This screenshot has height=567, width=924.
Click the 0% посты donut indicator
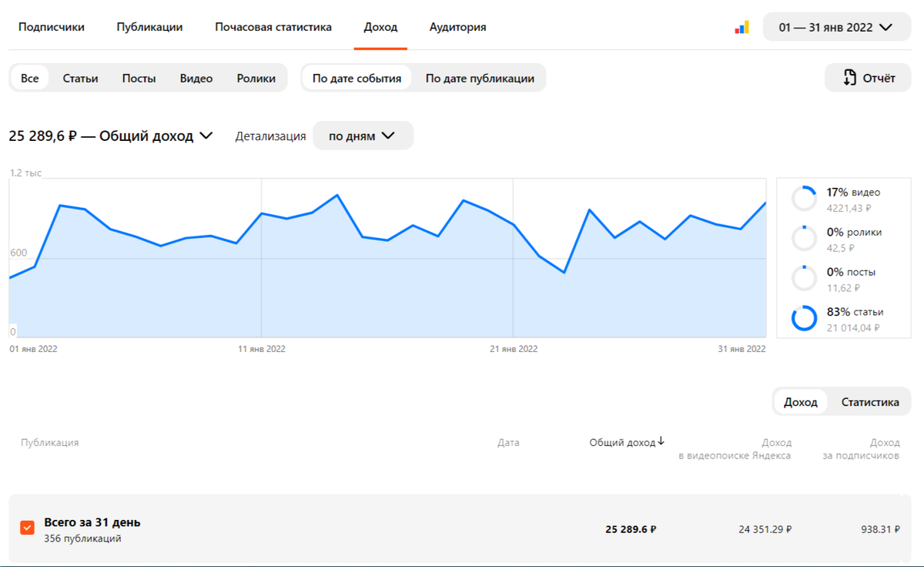pos(804,278)
